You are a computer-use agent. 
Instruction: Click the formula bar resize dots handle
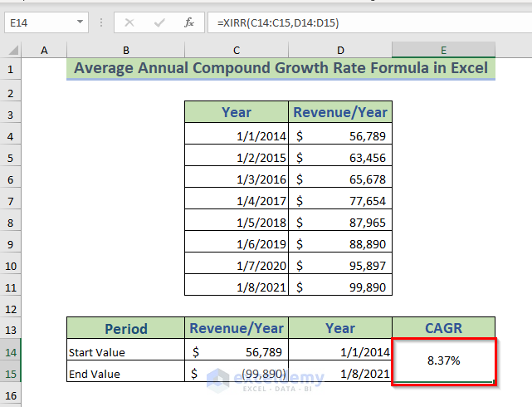tap(101, 22)
